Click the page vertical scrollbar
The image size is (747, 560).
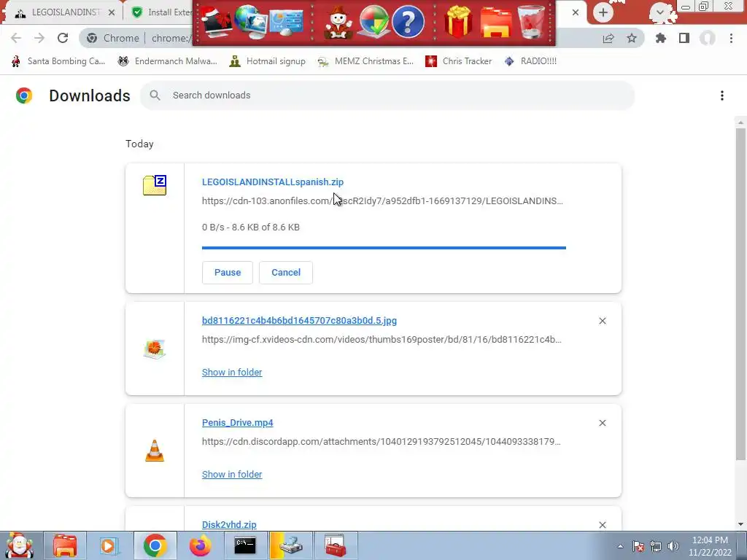(x=740, y=295)
